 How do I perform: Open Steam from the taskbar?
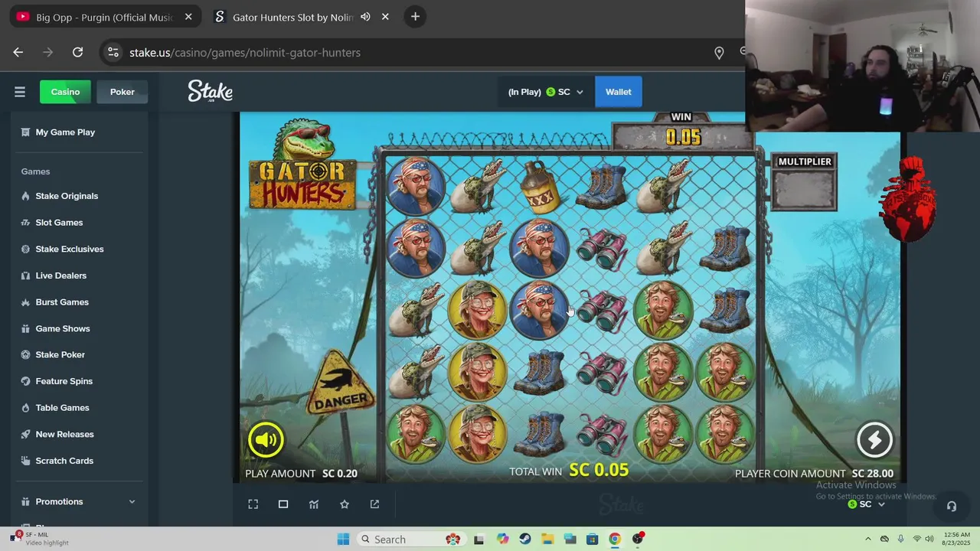point(524,540)
